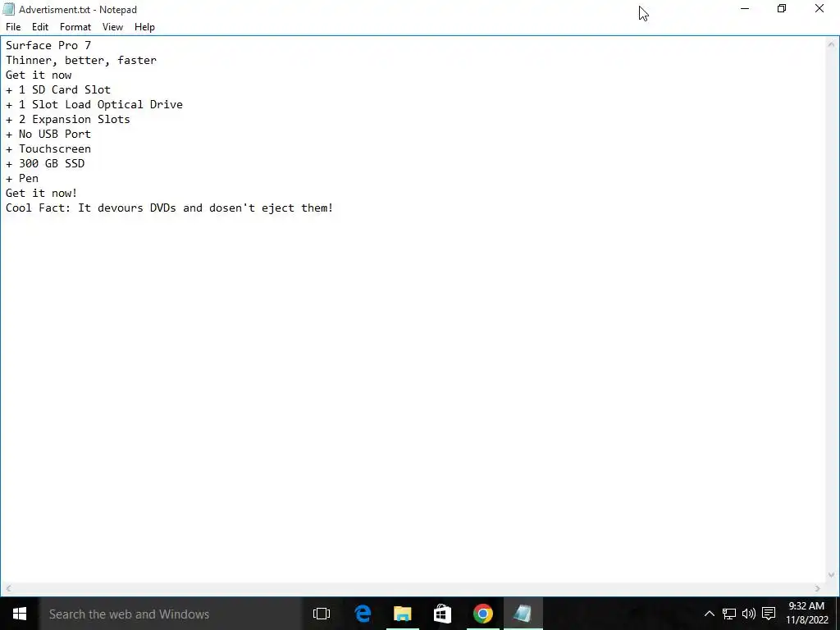
Task: Open the Windows Start menu
Action: (20, 614)
